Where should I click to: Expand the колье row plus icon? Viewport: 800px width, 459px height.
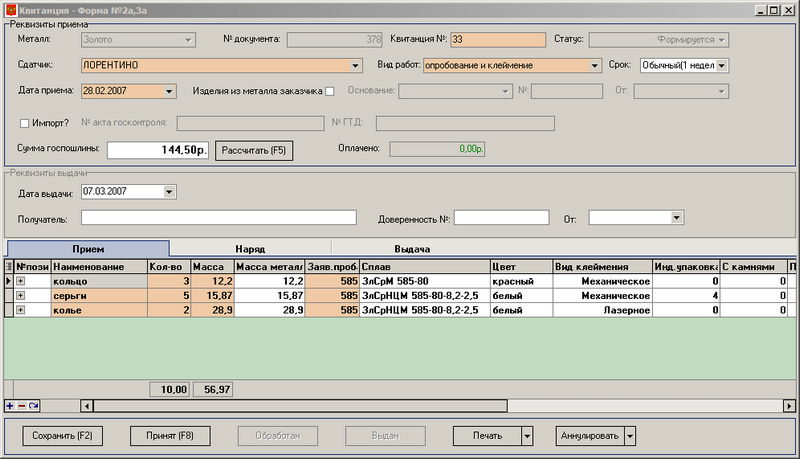pos(21,312)
